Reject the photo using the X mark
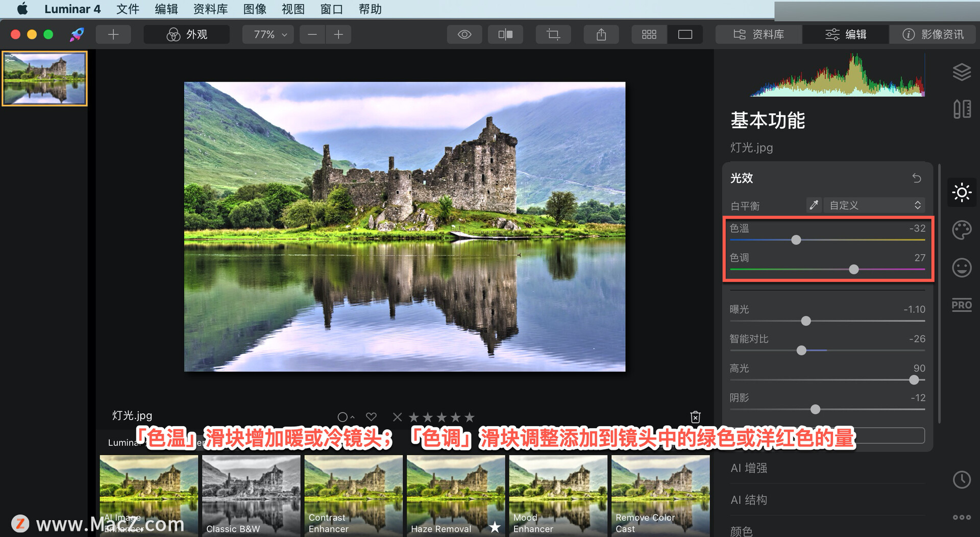This screenshot has width=980, height=537. point(397,417)
